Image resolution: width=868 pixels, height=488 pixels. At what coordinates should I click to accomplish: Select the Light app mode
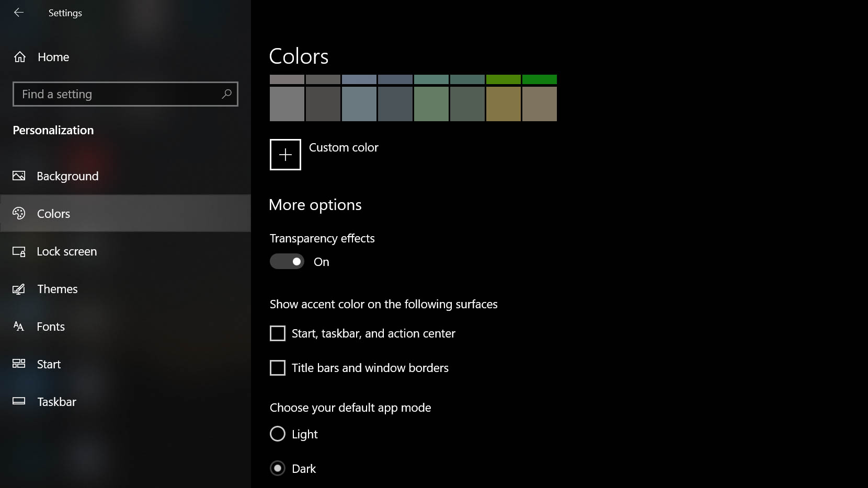tap(278, 434)
